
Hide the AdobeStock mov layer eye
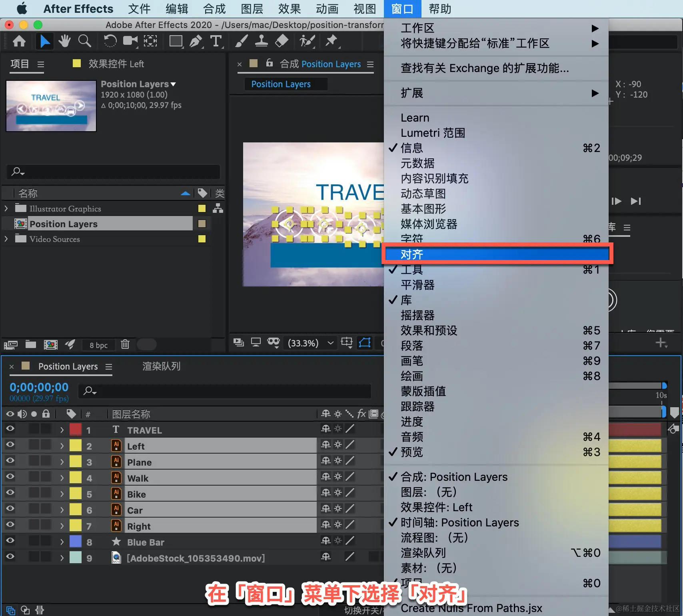(x=10, y=556)
